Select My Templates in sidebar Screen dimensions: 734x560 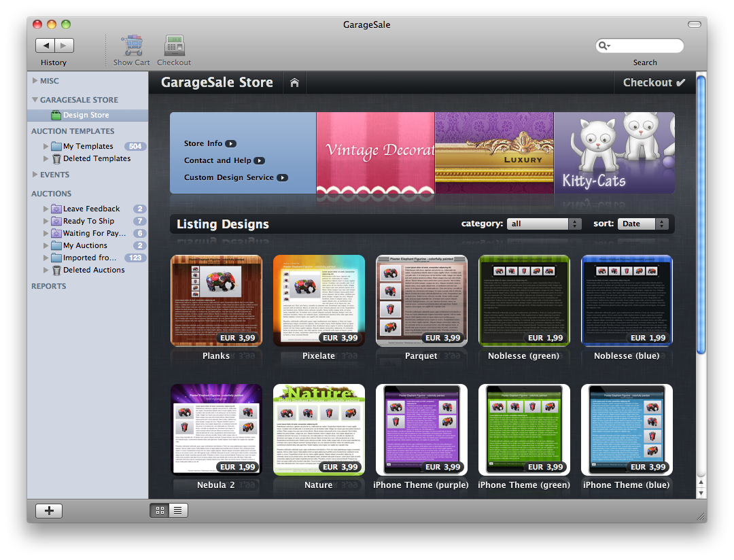(88, 146)
